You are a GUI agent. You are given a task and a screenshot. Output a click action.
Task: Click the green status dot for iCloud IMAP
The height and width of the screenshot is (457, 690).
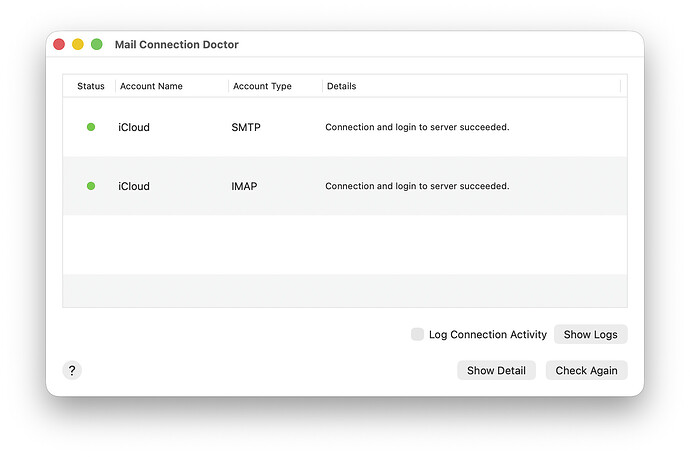click(91, 186)
